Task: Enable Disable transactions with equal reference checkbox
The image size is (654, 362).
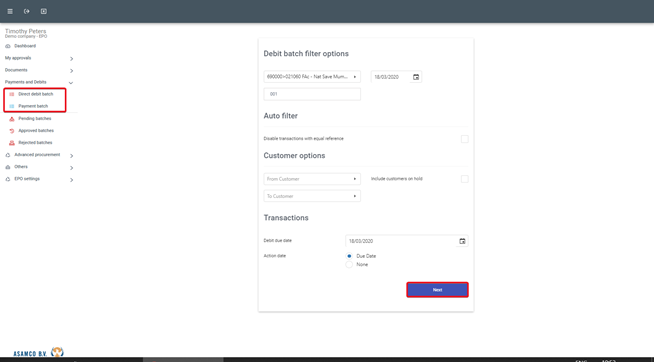Action: click(465, 139)
